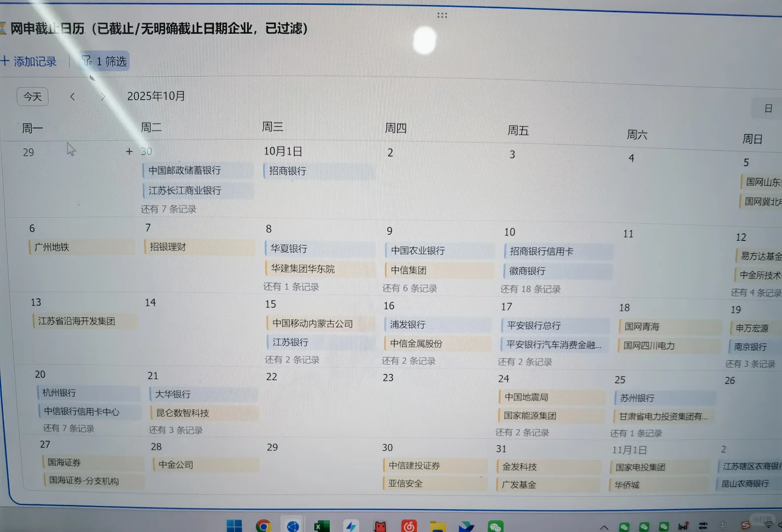The width and height of the screenshot is (782, 532).
Task: Expand 还有 1 条记录 under October 25
Action: tap(636, 433)
